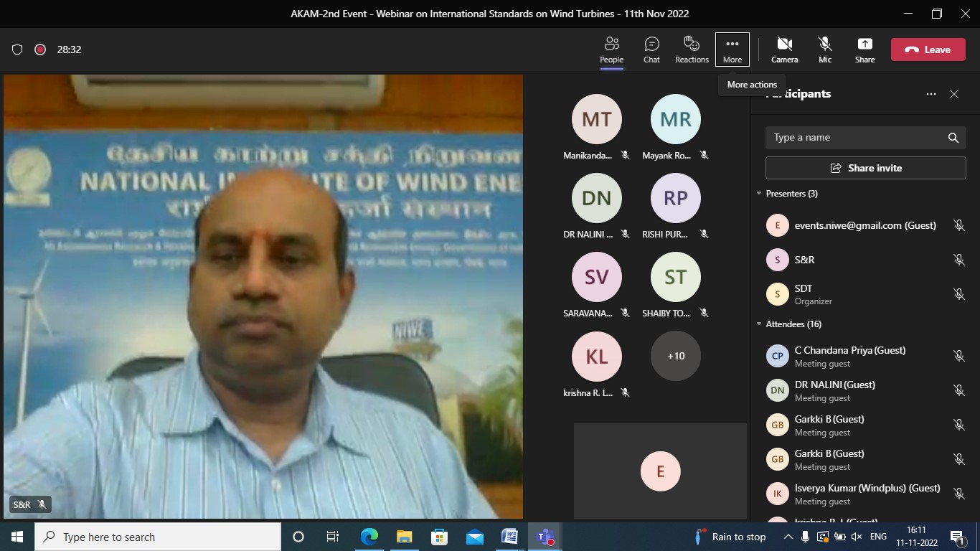Click the Share screen icon
Screen dimensions: 980x551
pyautogui.click(x=864, y=50)
